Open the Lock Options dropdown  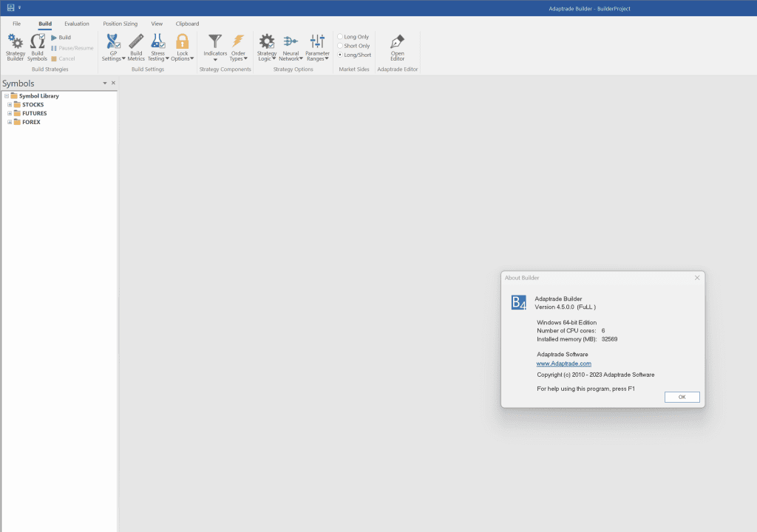[182, 46]
